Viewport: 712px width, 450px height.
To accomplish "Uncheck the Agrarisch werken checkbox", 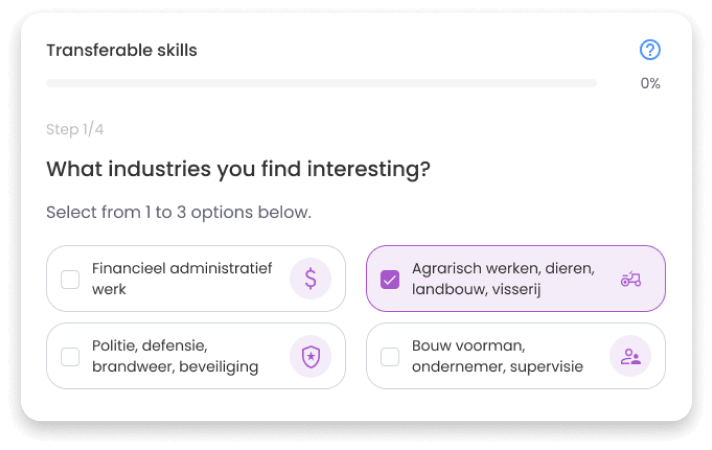I will [x=390, y=279].
